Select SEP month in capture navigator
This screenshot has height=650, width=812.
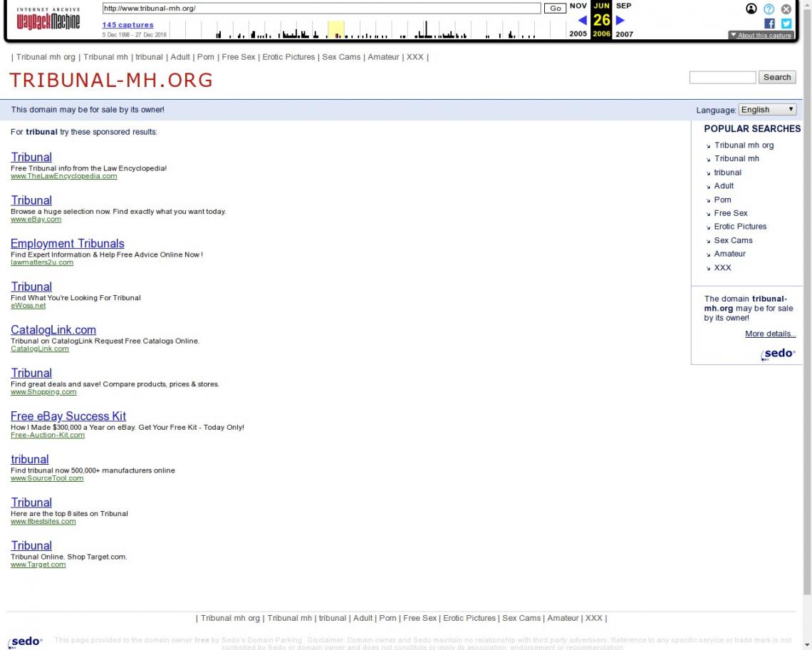(623, 6)
